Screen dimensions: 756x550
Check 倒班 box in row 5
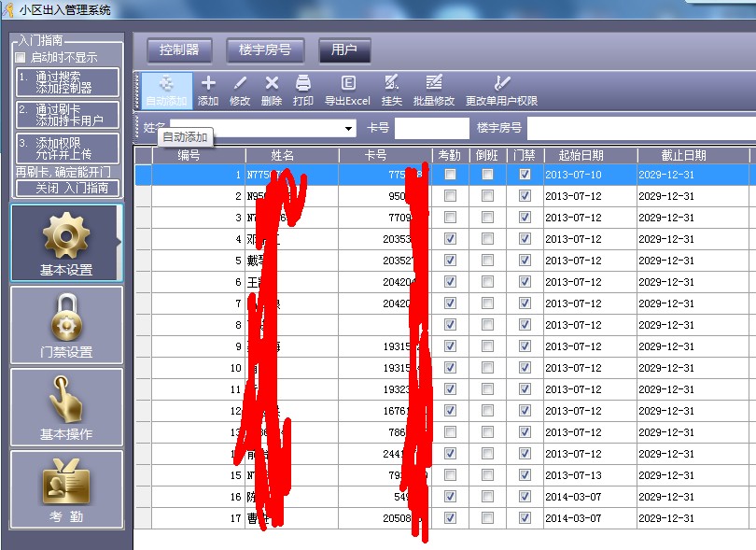tap(487, 260)
